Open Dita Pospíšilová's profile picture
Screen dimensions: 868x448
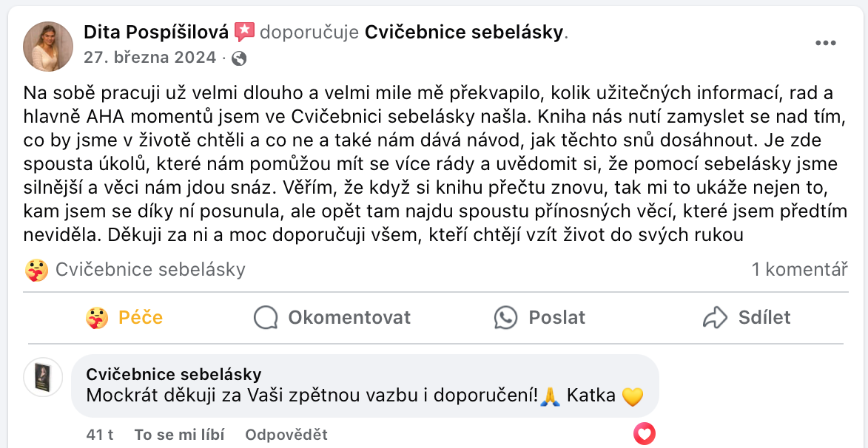(49, 46)
